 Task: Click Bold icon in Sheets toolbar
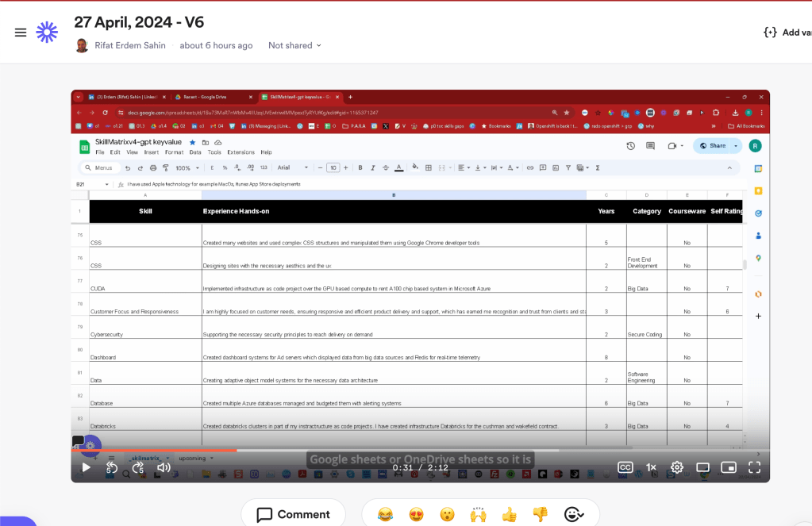360,167
